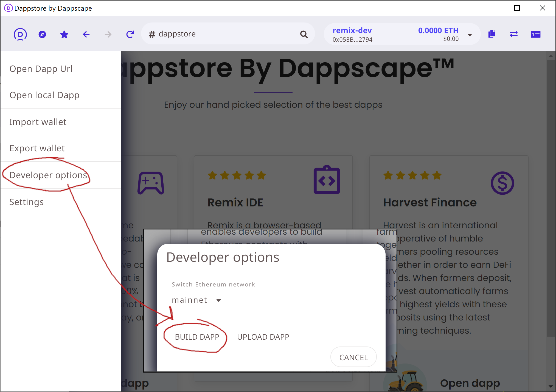Copy wallet address icon
Image resolution: width=556 pixels, height=392 pixels.
click(492, 34)
